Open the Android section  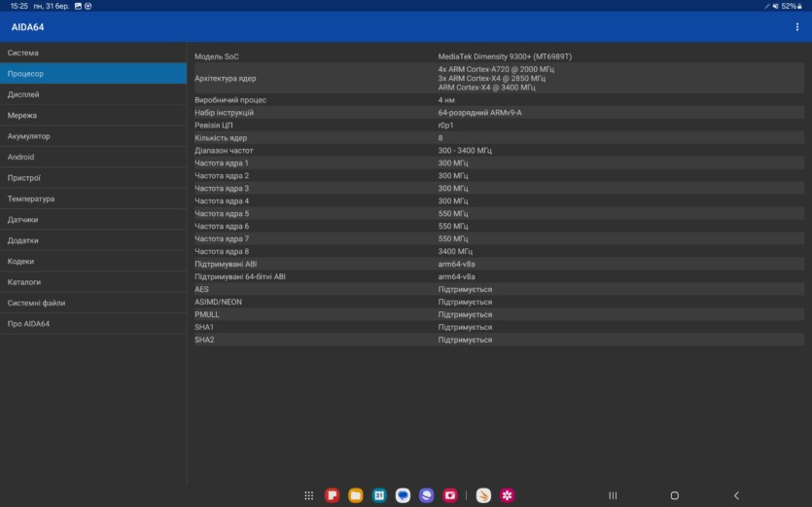(93, 157)
